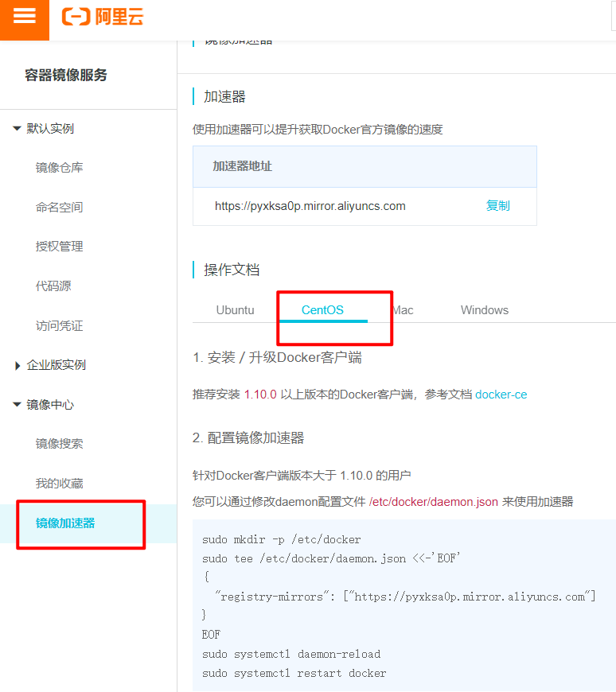Click the sudo systemctl daemon-reload line

(291, 654)
